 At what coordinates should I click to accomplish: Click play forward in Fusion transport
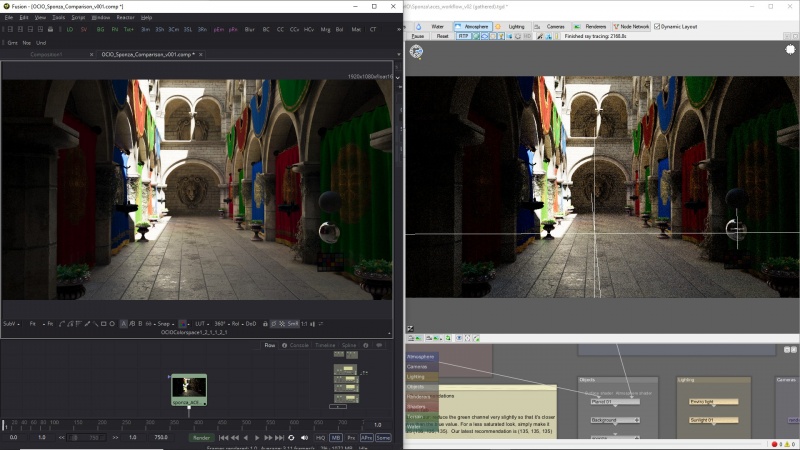coord(257,438)
